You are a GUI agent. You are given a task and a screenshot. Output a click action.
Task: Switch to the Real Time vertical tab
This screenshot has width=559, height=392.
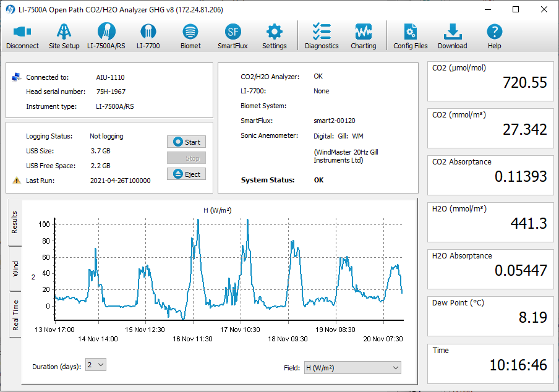(15, 315)
